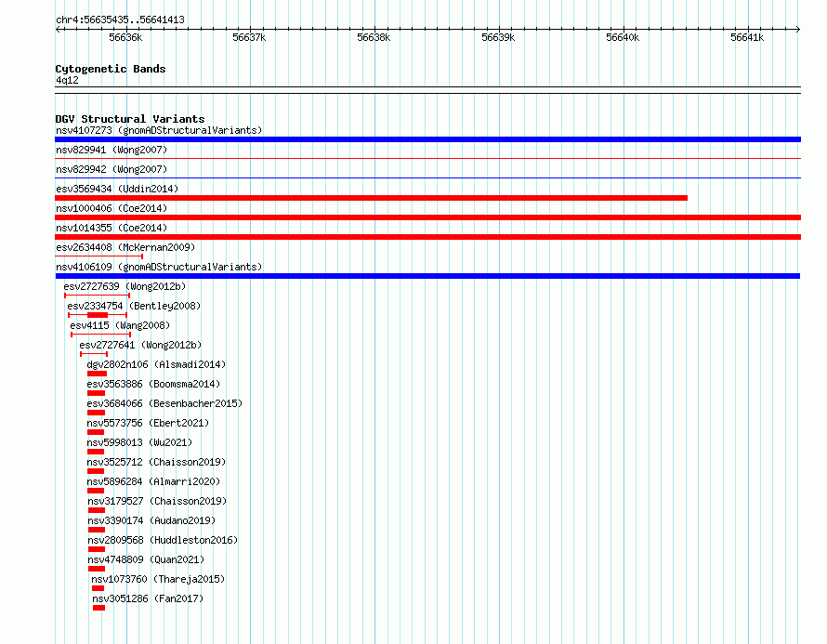Click the nsv3051286 (Fan2017) label
Viewport: 827px width, 644px height.
click(x=148, y=598)
